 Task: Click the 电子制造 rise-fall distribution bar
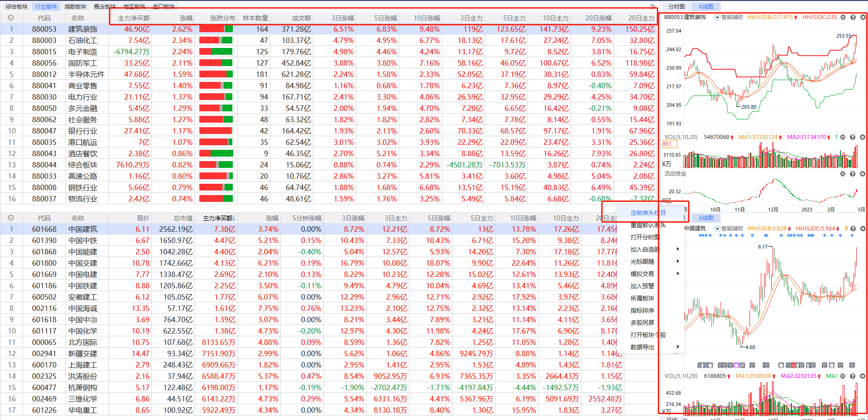pyautogui.click(x=216, y=52)
